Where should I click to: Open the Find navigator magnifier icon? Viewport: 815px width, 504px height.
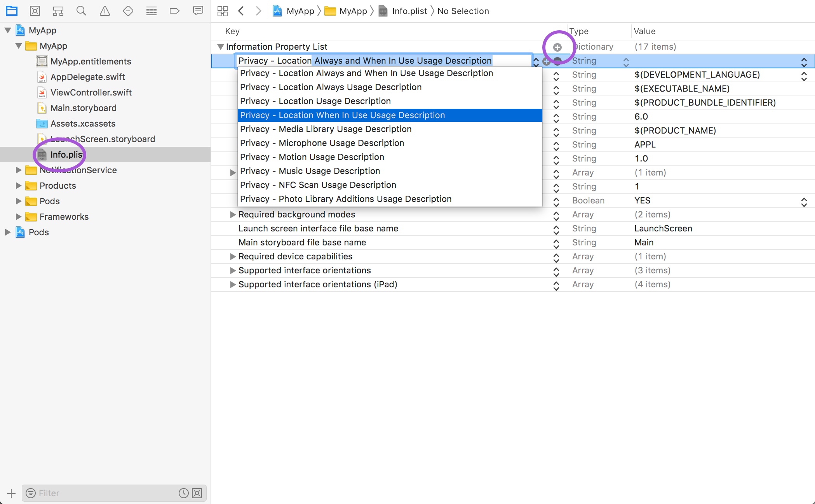coord(81,11)
